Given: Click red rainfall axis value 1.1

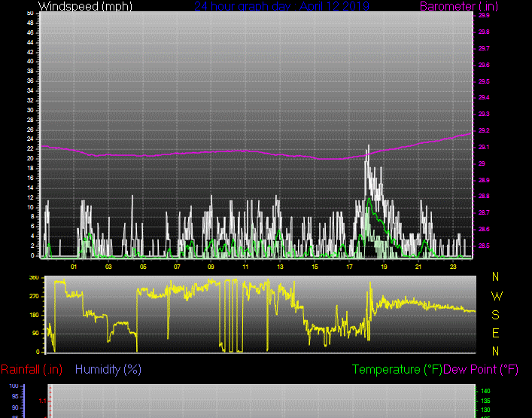Looking at the screenshot, I should pos(42,401).
